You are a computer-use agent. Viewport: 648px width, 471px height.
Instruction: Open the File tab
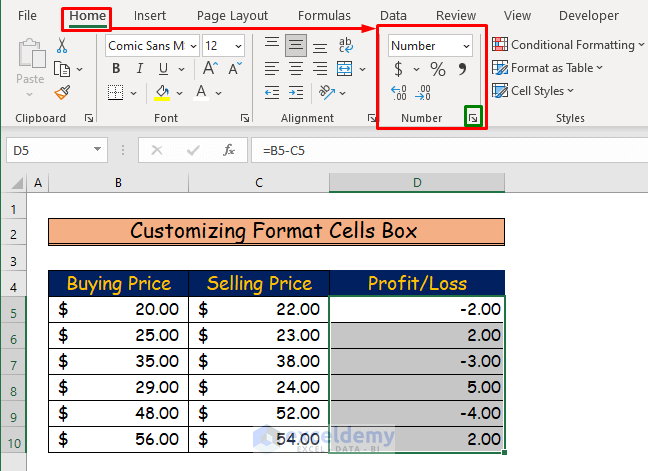coord(27,16)
